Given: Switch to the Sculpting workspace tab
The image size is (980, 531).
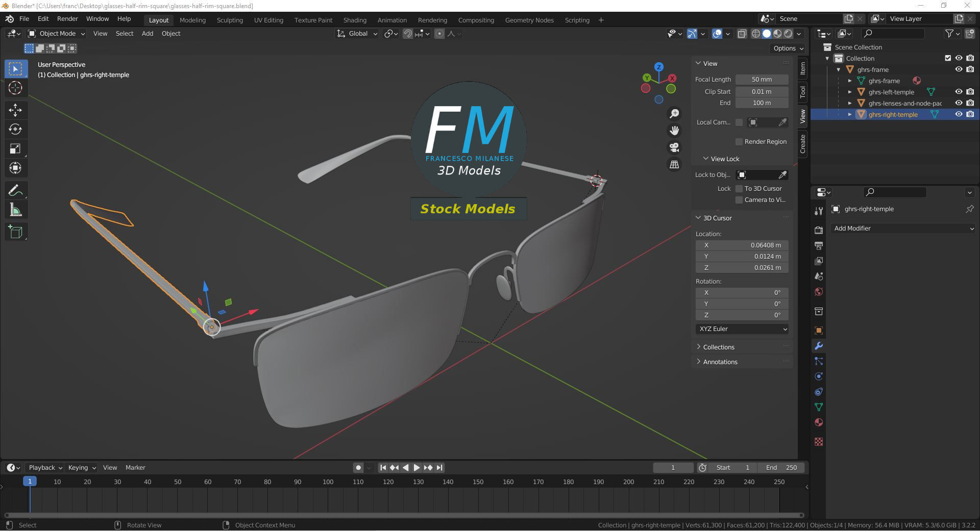Looking at the screenshot, I should coord(230,20).
